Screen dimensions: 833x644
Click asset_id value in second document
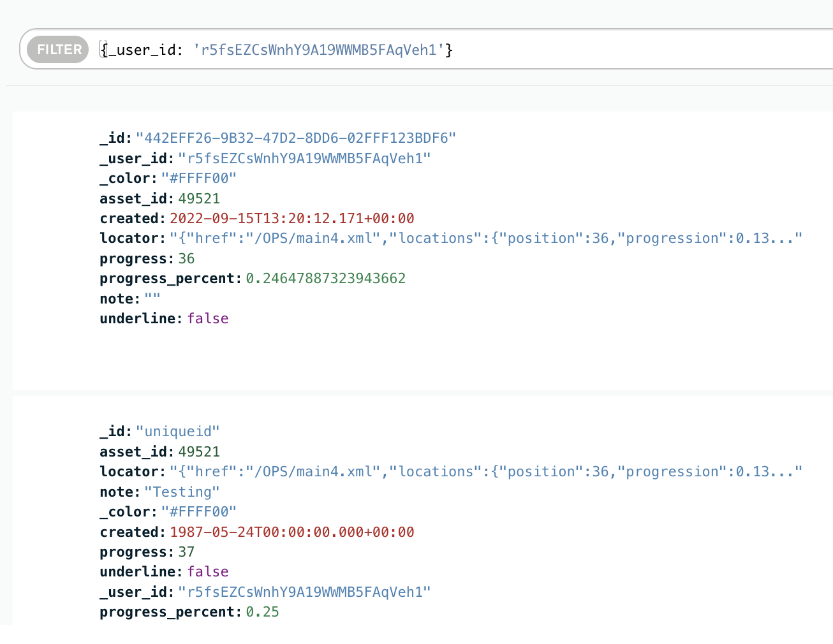(199, 452)
